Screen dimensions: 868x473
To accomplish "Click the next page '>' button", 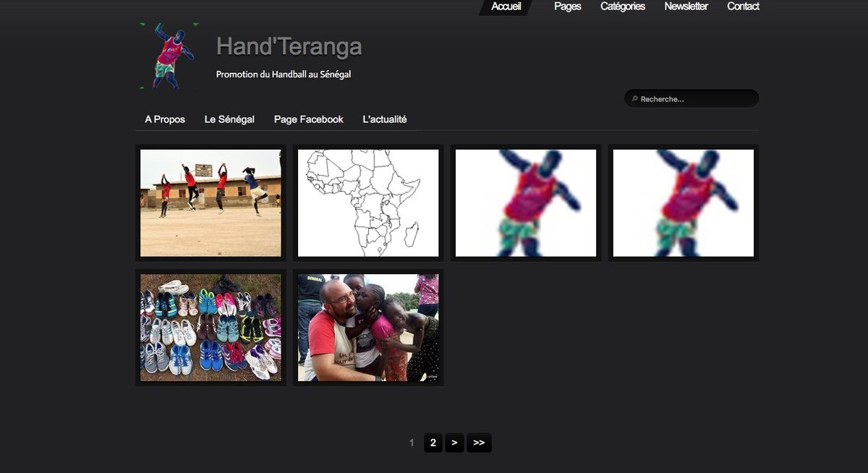I will [454, 443].
